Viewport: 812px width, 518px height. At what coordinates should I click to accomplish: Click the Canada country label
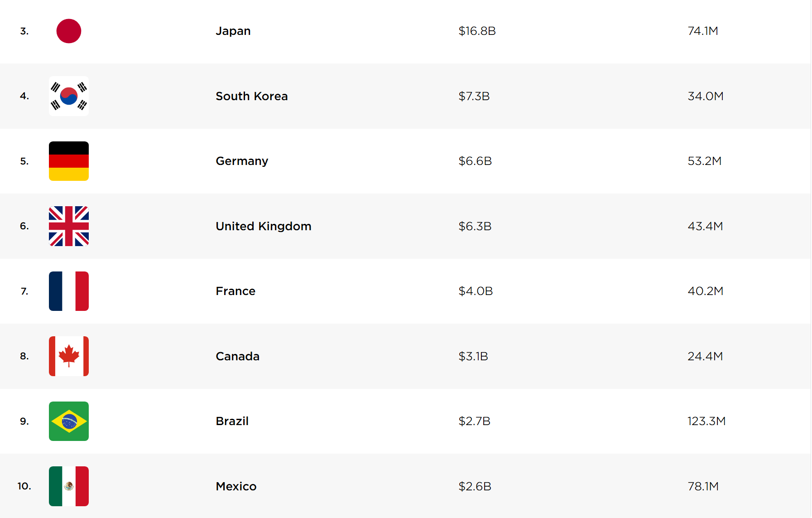click(238, 356)
